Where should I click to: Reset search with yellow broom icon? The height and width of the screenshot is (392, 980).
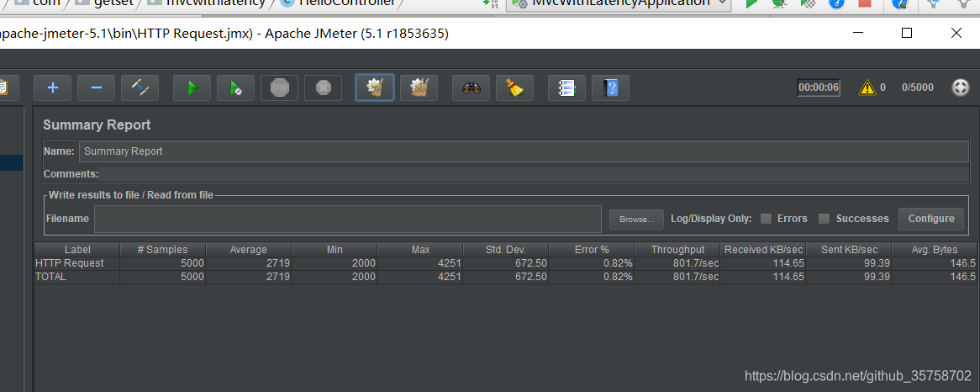point(515,88)
